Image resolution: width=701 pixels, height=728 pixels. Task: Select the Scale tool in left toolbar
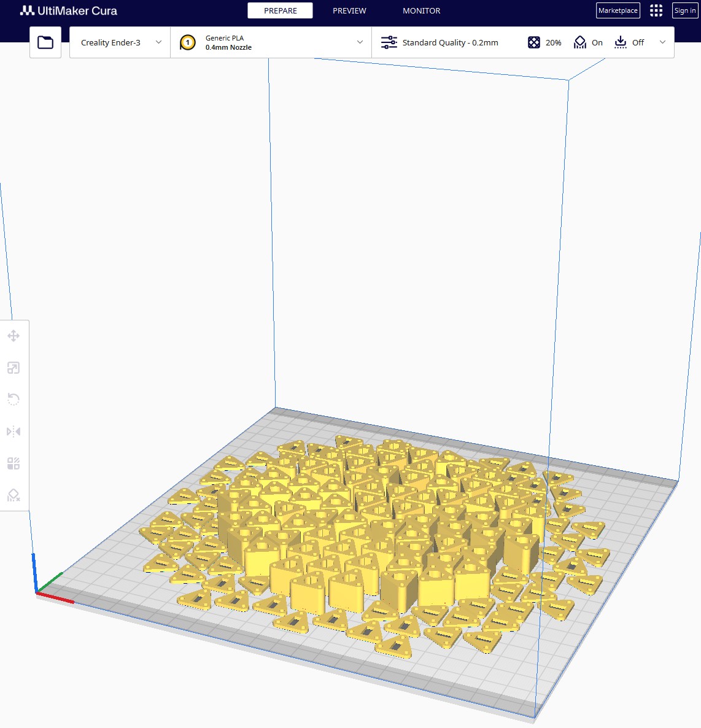[14, 368]
